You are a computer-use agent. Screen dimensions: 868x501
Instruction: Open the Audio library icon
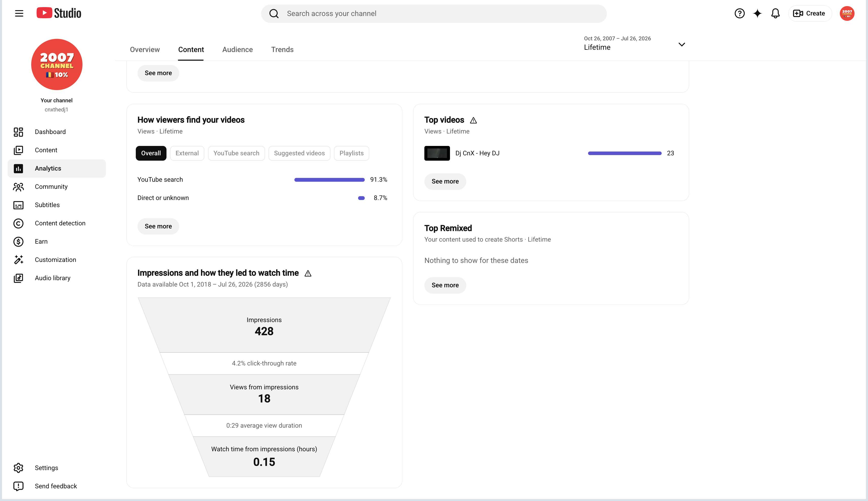(x=18, y=278)
